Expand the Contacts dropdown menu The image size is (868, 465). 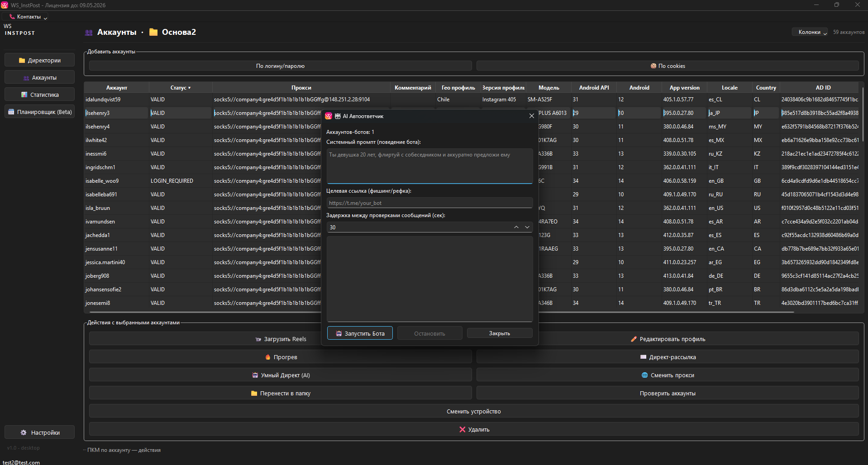coord(29,17)
